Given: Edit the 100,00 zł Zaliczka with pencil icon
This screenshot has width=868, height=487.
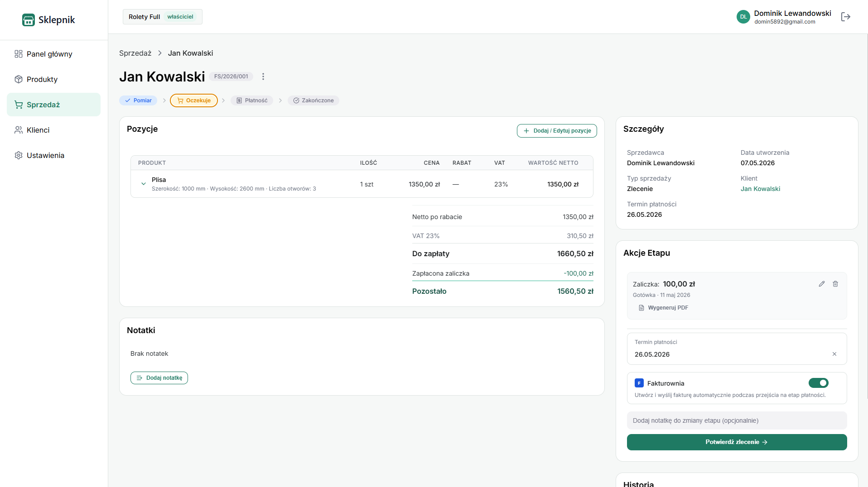Looking at the screenshot, I should [x=822, y=284].
